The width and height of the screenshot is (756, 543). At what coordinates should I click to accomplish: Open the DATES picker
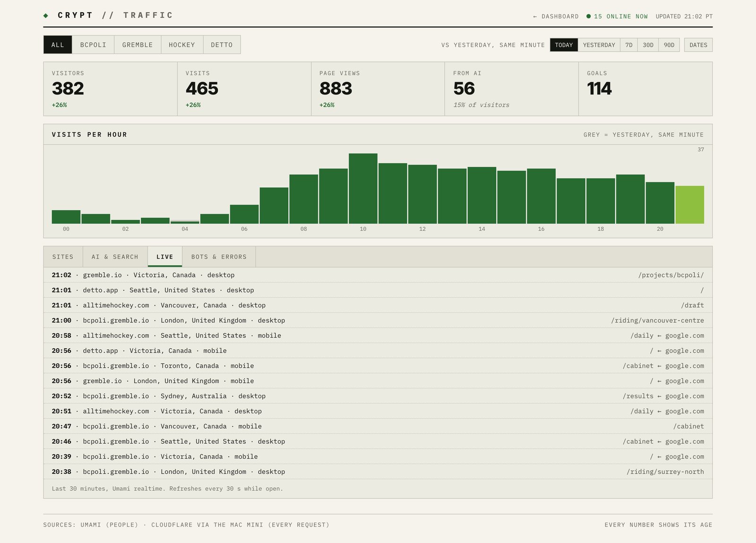pos(698,45)
